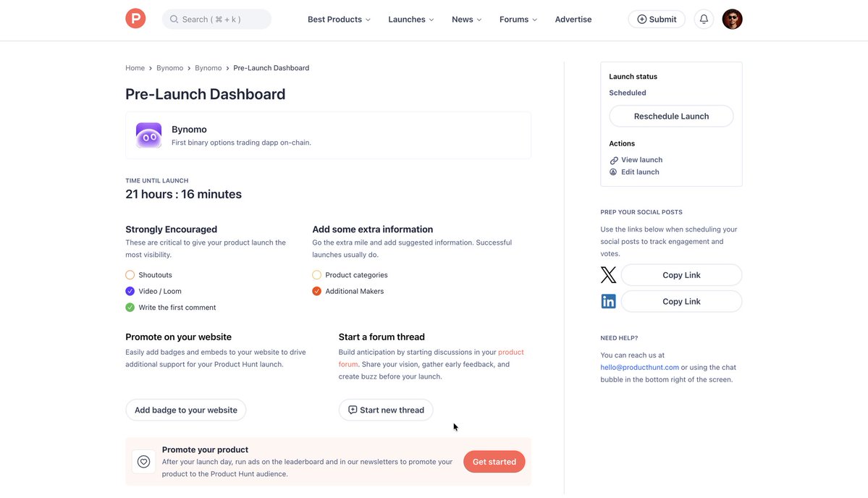Click the Reschedule Launch button
The height and width of the screenshot is (498, 868).
tap(672, 114)
